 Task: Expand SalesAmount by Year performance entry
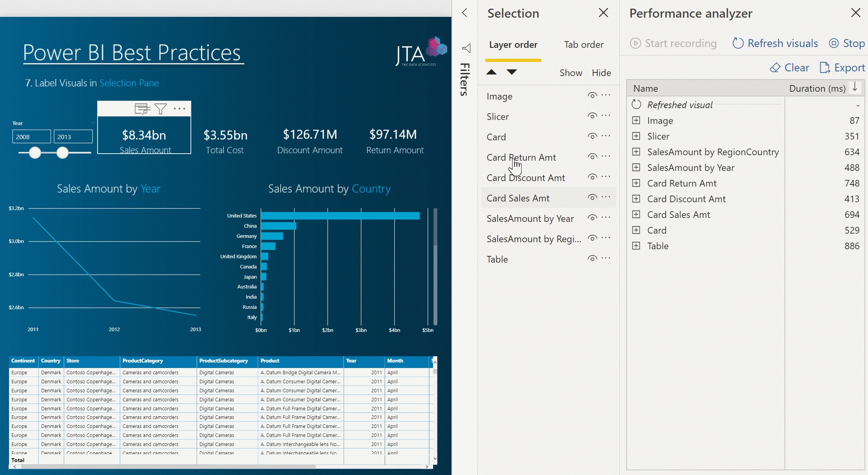pos(636,167)
